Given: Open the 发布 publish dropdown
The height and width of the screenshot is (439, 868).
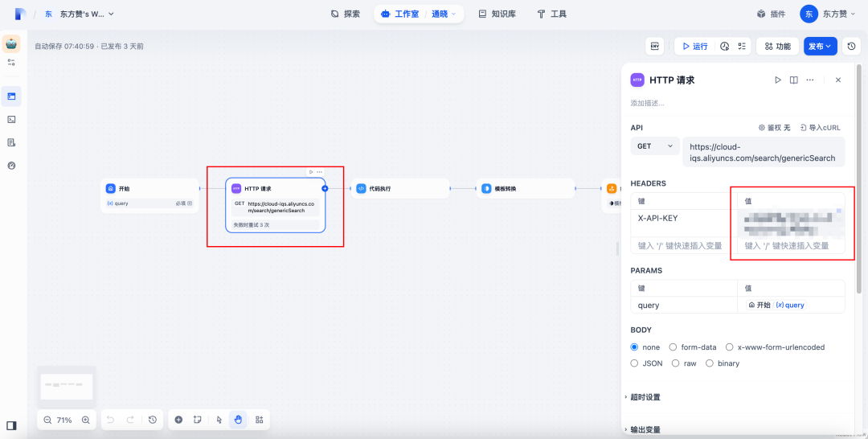Looking at the screenshot, I should (820, 47).
